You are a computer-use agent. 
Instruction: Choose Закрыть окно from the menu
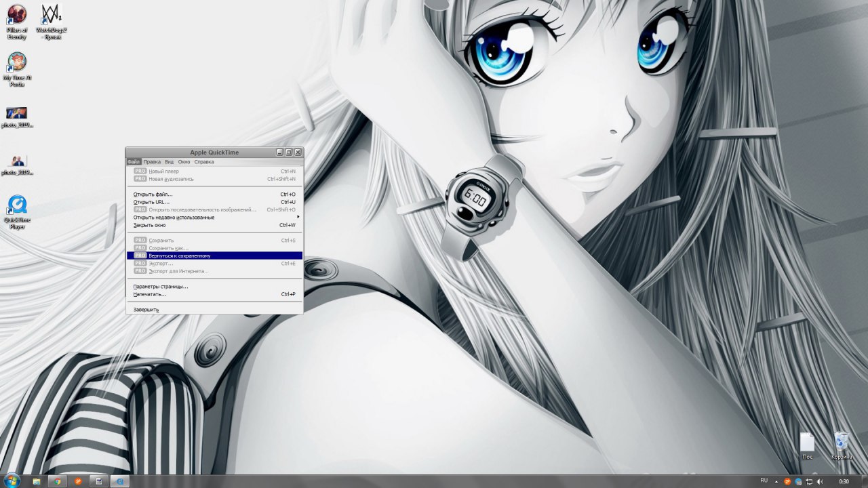pos(214,225)
